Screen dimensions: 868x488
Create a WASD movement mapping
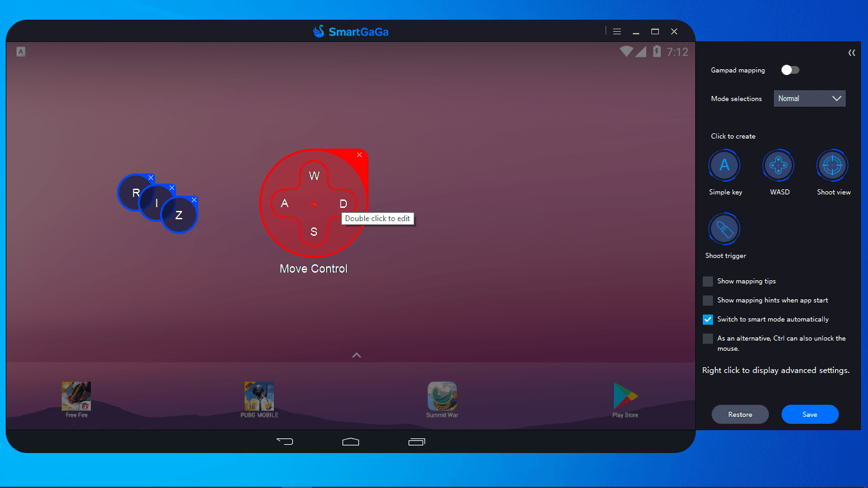(778, 165)
